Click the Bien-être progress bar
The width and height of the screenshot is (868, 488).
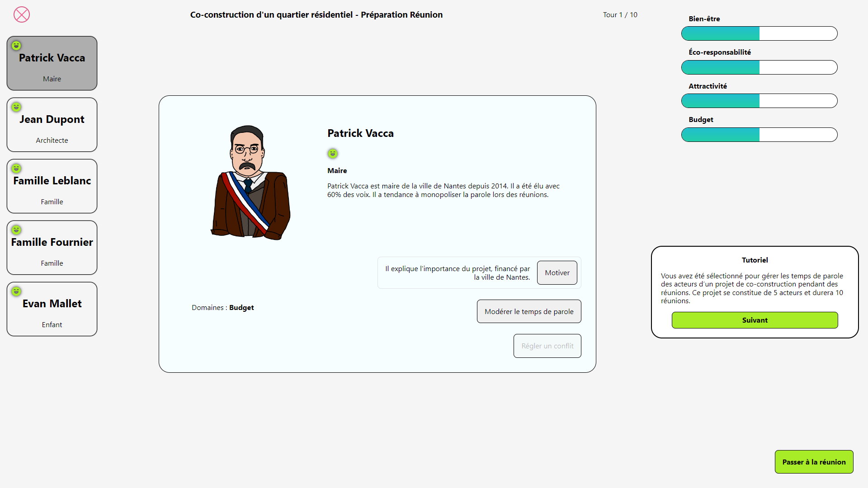click(759, 34)
